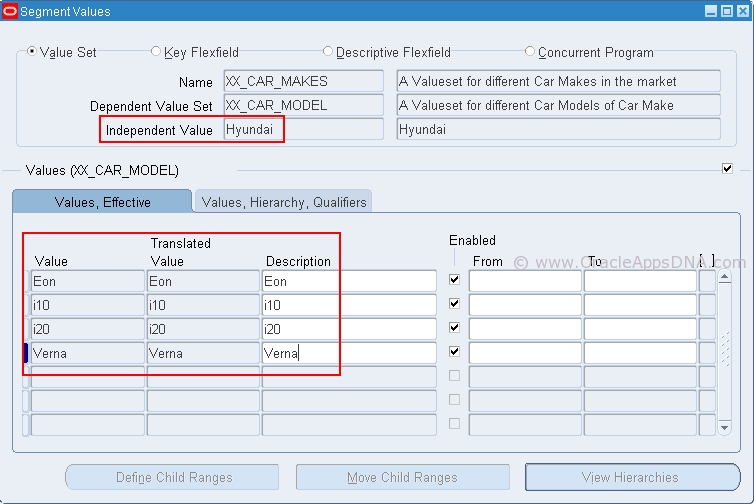Uncheck Enabled checkbox for Eon row

click(x=454, y=279)
